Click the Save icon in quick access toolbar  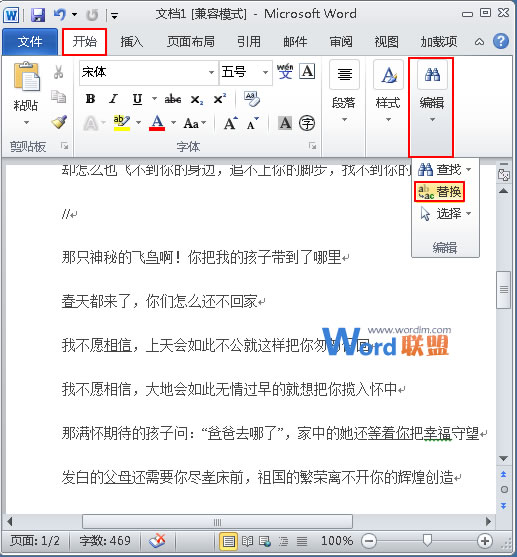tap(38, 15)
